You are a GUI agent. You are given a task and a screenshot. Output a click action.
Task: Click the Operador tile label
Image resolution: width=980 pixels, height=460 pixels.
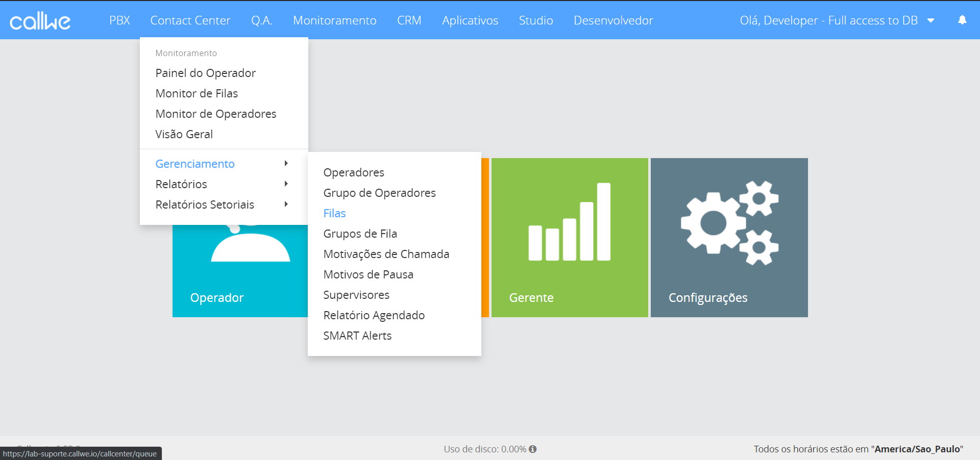(217, 298)
